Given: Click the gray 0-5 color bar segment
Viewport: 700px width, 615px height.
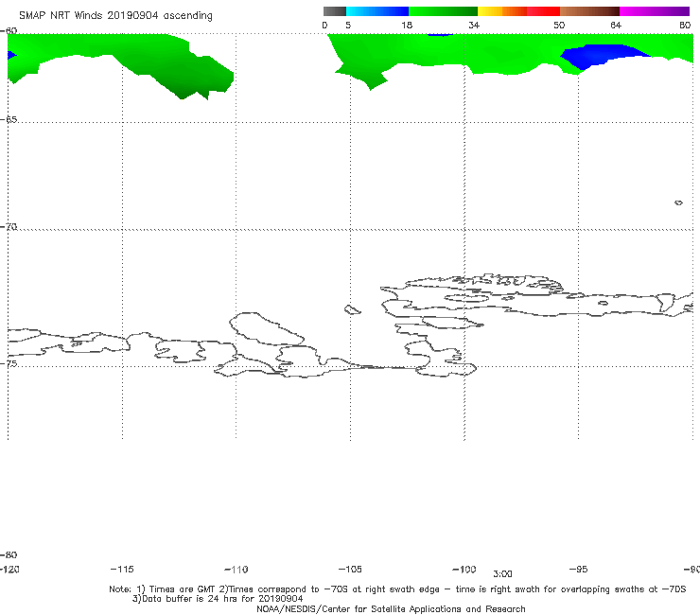Looking at the screenshot, I should click(335, 11).
